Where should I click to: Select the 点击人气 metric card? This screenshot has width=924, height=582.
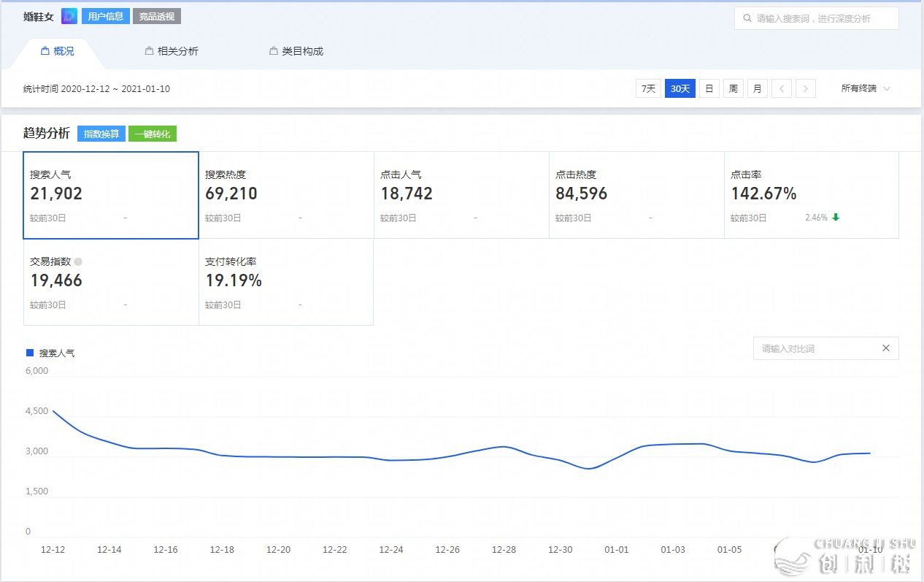(461, 195)
